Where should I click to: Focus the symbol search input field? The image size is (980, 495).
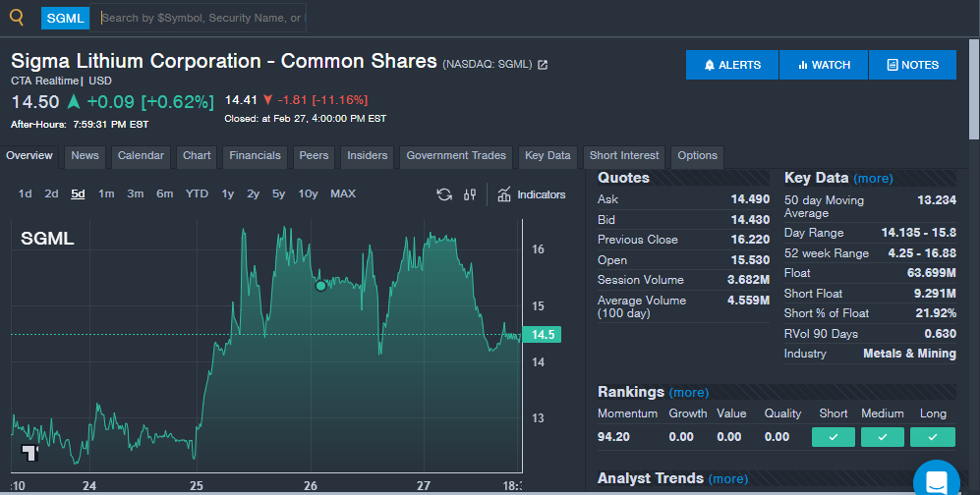tap(199, 18)
